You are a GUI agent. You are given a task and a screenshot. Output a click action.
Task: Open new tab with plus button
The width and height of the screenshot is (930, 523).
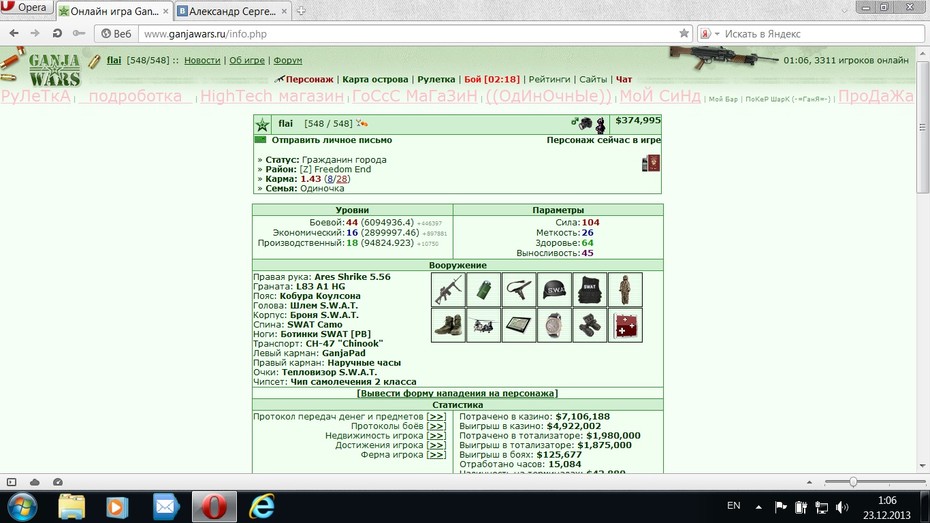(301, 11)
